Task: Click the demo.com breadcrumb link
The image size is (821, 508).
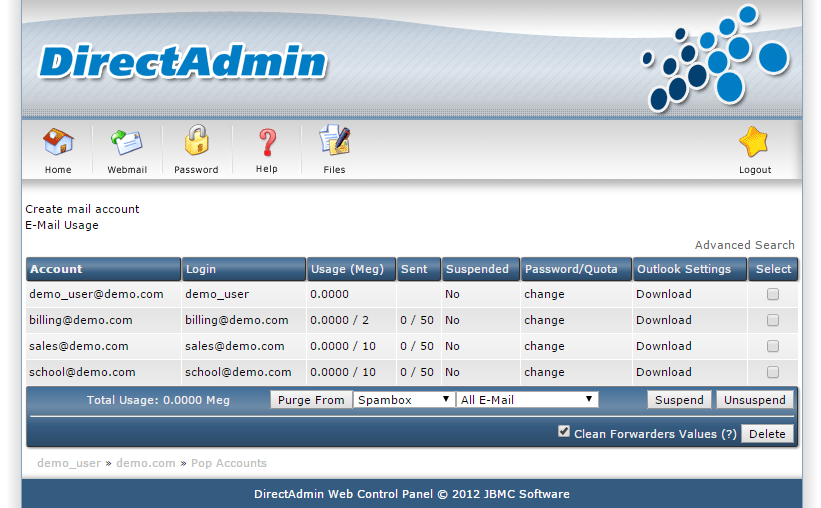Action: click(x=146, y=463)
